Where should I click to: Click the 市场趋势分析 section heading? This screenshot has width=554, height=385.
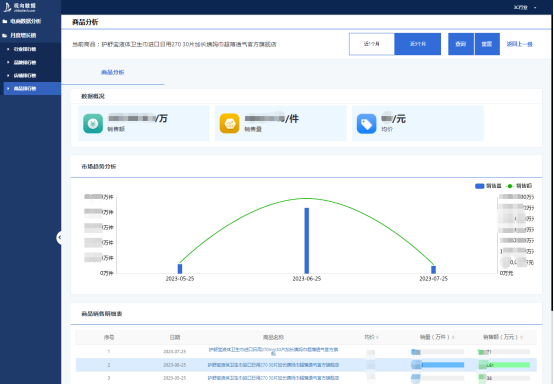99,166
